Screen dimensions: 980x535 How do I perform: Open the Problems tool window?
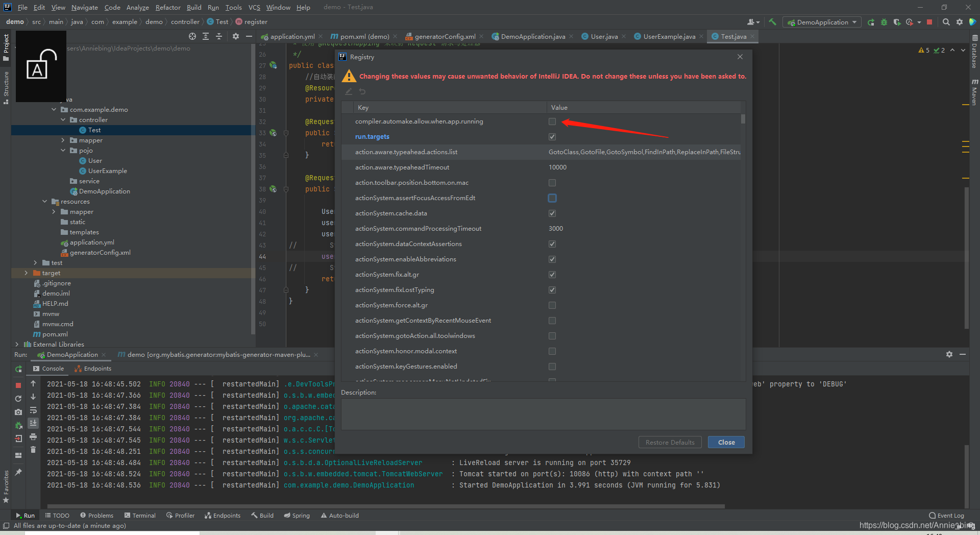tap(96, 516)
